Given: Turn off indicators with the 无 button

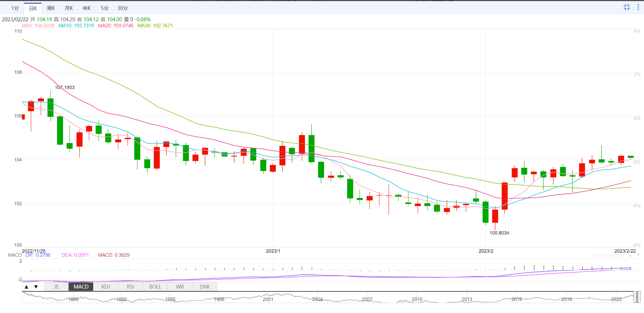Looking at the screenshot, I should coord(56,287).
